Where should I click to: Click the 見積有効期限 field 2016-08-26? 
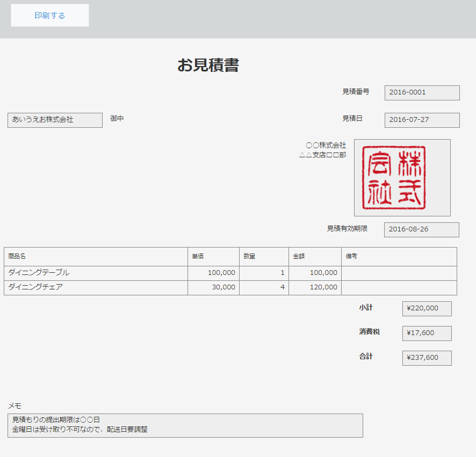421,229
